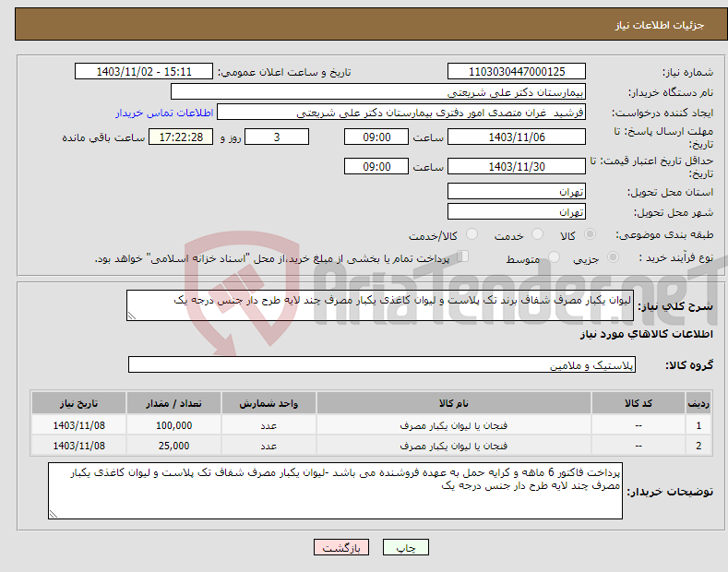Click the تعداد / مقدار column header
728x572 pixels.
(x=173, y=403)
